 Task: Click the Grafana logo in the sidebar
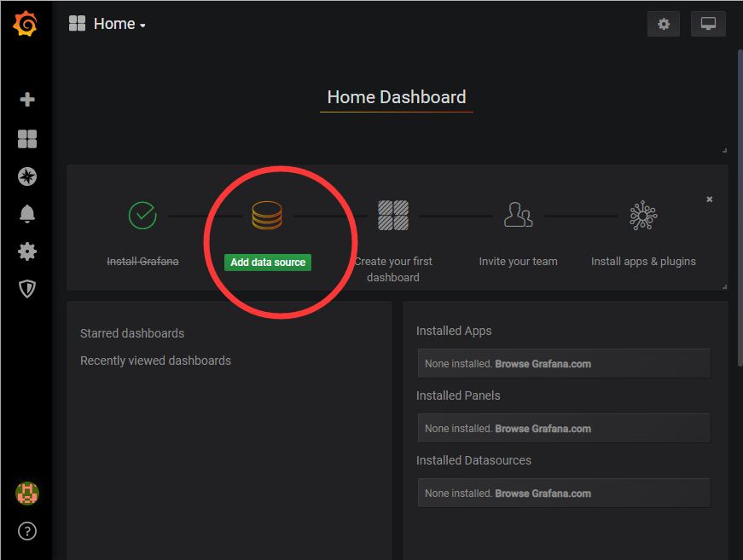coord(25,24)
